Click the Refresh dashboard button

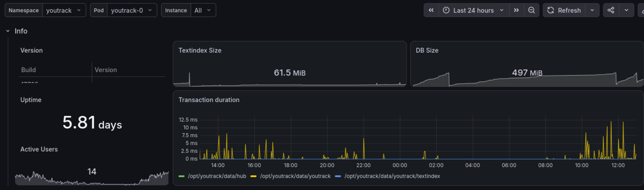pos(564,10)
